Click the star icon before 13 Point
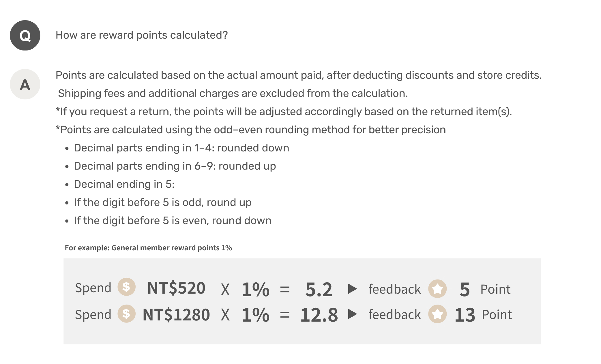601x364 pixels. point(437,314)
